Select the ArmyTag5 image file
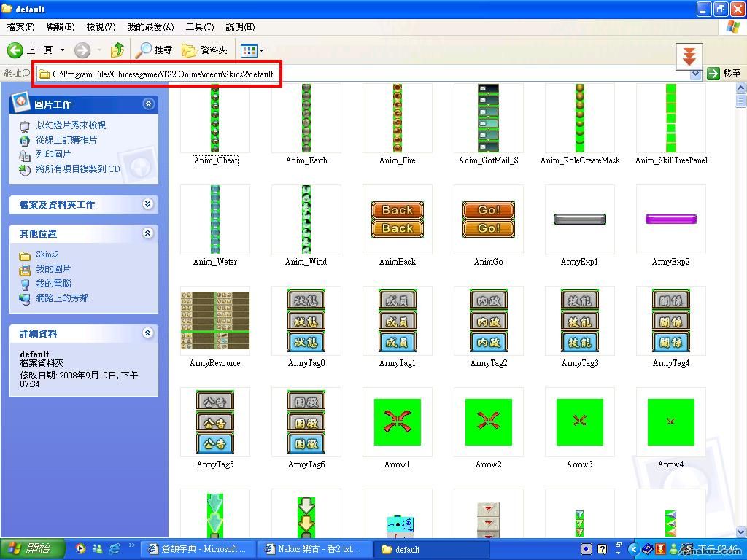747x560 pixels. [215, 422]
